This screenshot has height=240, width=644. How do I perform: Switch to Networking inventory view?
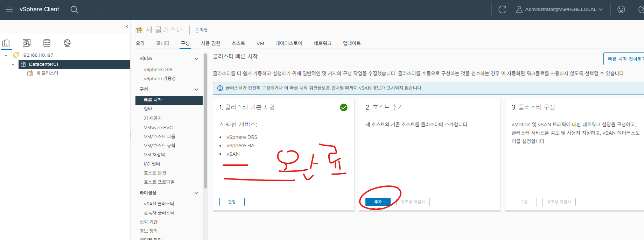67,43
